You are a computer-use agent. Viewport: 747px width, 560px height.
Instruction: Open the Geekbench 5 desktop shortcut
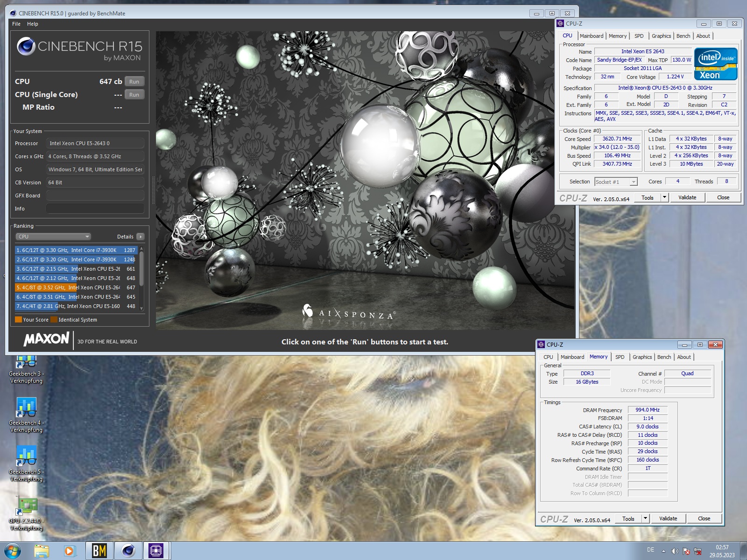tap(27, 464)
